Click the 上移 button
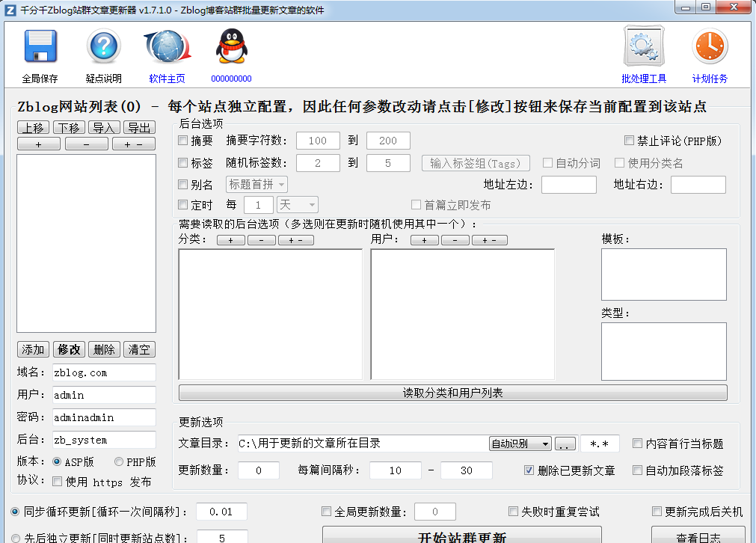Viewport: 756px width, 543px height. (x=33, y=128)
